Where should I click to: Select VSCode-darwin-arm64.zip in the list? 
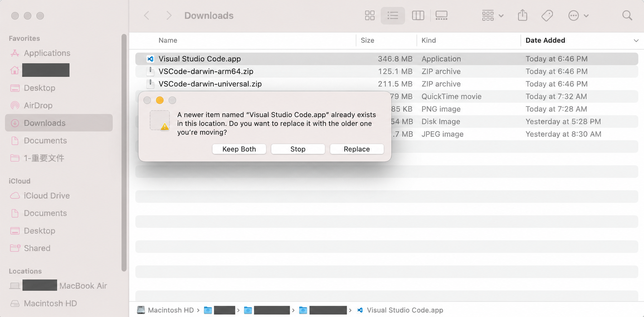coord(387,71)
